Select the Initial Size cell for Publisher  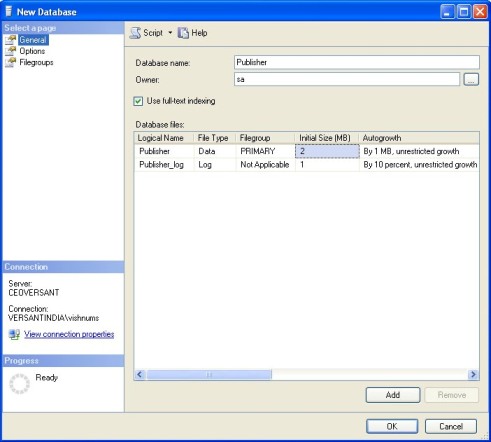coord(327,151)
